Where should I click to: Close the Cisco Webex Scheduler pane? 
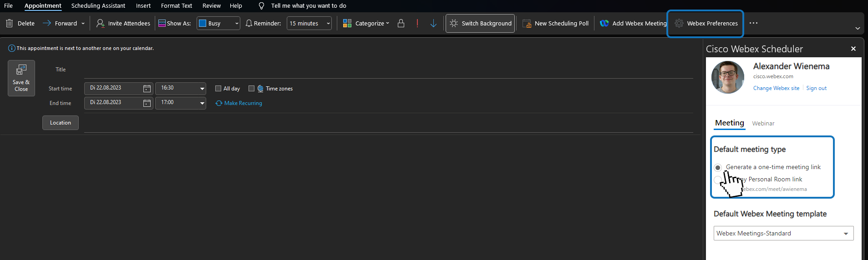pyautogui.click(x=853, y=49)
